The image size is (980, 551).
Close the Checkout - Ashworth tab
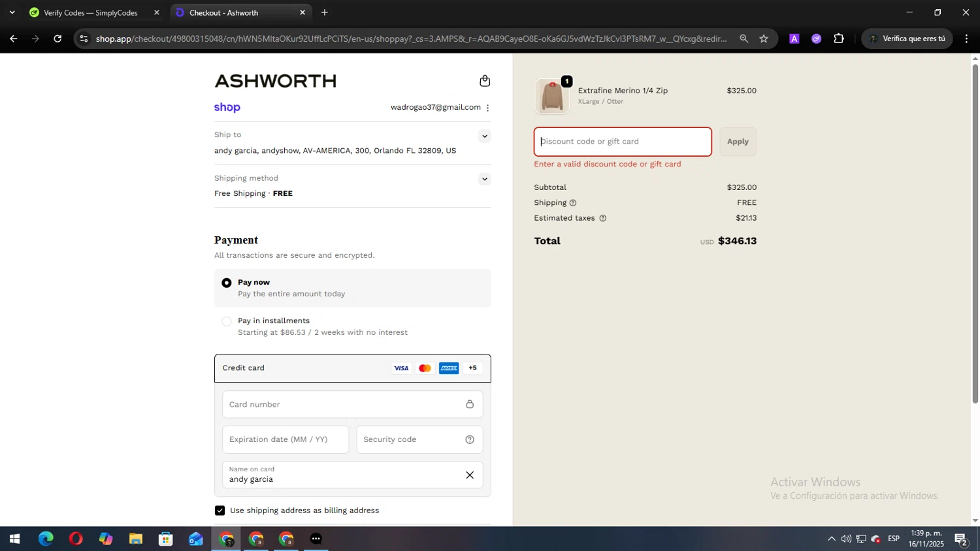[x=302, y=12]
